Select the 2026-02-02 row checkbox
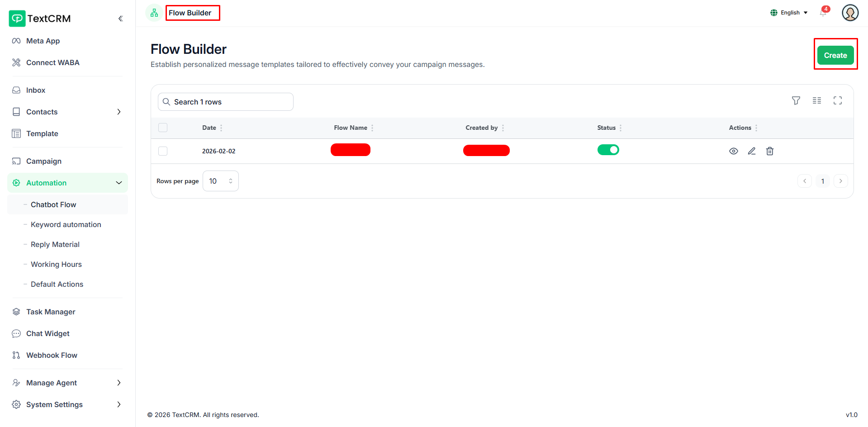868x427 pixels. tap(163, 151)
